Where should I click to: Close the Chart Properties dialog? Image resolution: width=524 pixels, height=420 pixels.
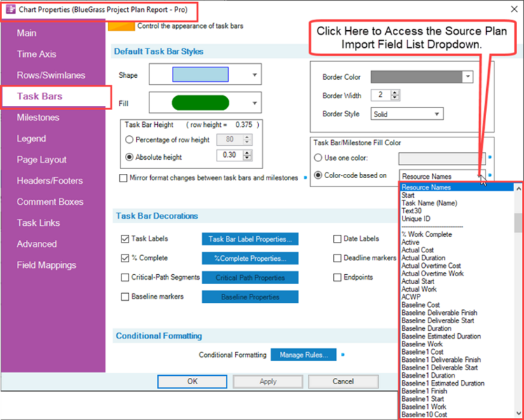click(x=514, y=9)
